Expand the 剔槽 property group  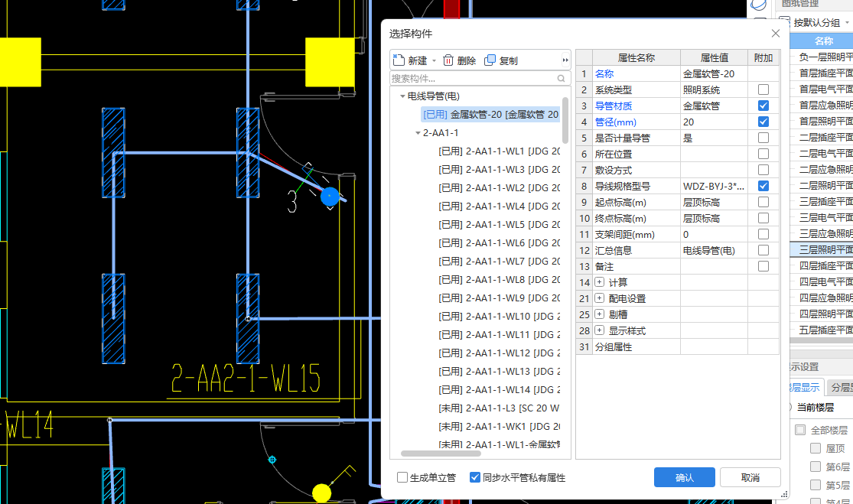click(x=600, y=314)
